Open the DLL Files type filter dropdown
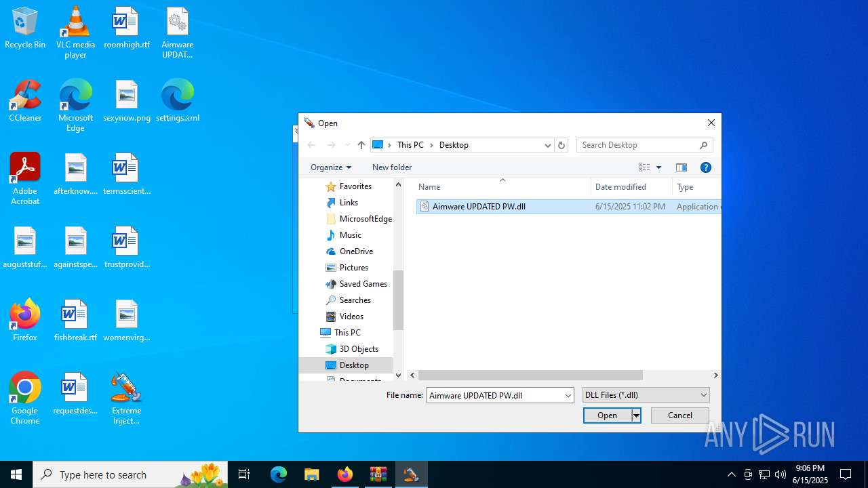This screenshot has height=488, width=868. (x=646, y=395)
